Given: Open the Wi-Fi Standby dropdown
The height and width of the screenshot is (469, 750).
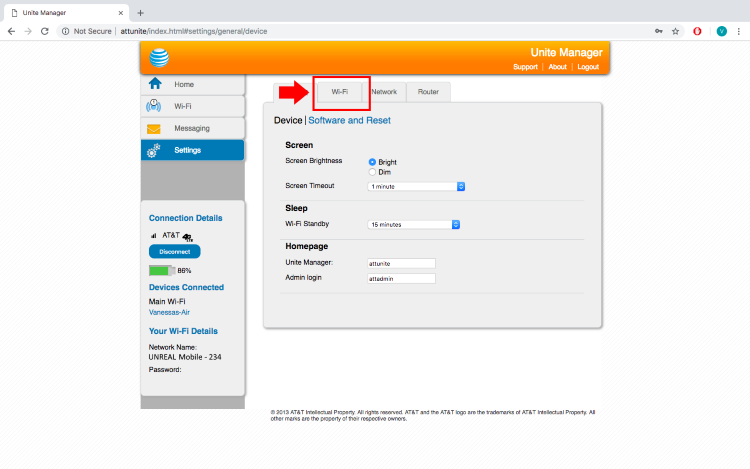Looking at the screenshot, I should 414,224.
